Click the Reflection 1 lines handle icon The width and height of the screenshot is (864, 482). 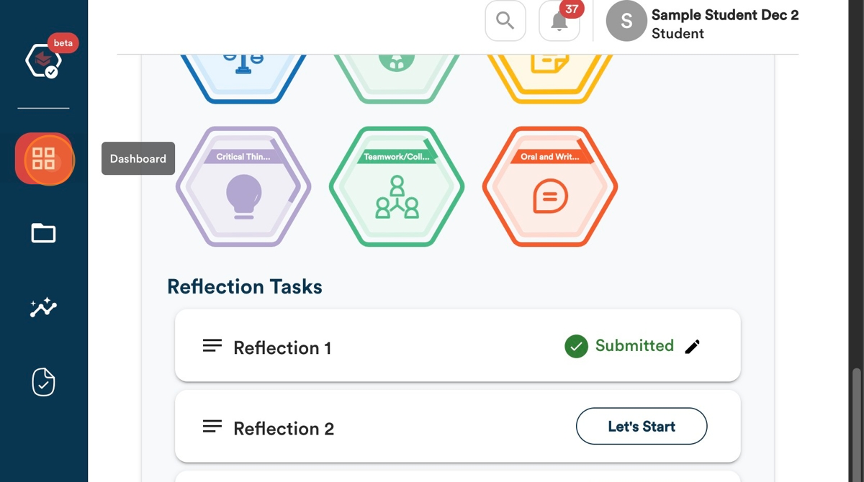(212, 346)
